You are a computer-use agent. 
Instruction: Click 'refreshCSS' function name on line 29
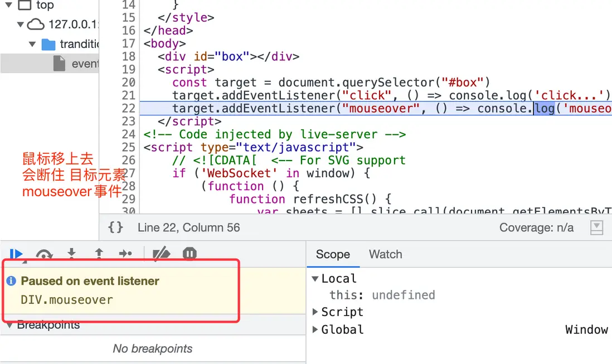tap(328, 200)
